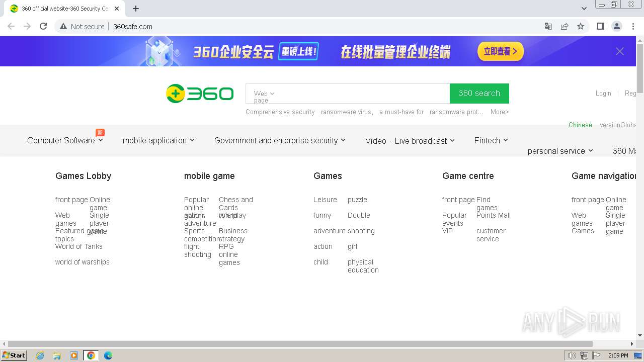Open the Leisure games link
Viewport: 644px width, 362px height.
(x=325, y=200)
